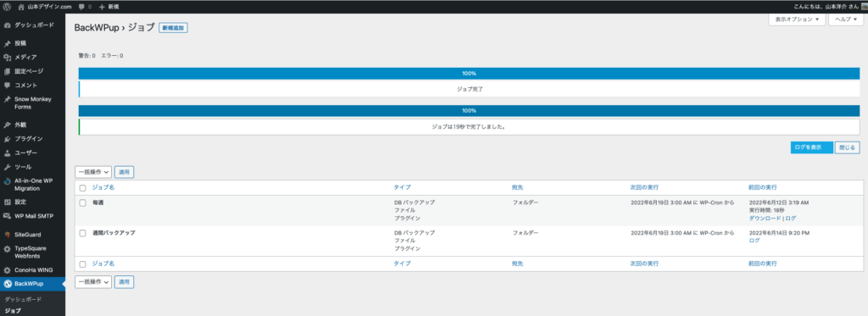Click the 新規追加 button
This screenshot has width=868, height=316.
(x=173, y=28)
